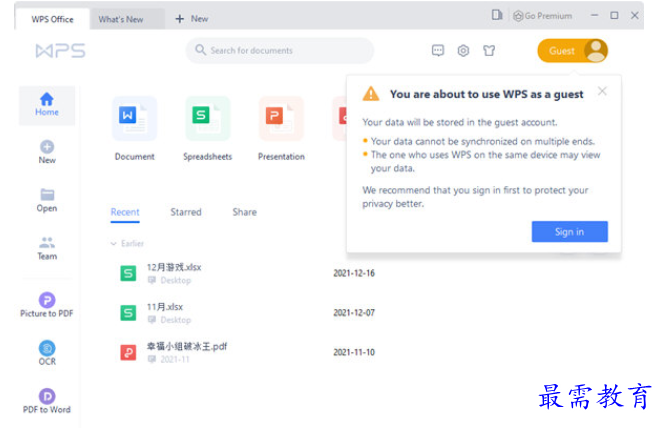Open the Open folder sidebar icon
The width and height of the screenshot is (660, 428).
[x=47, y=194]
